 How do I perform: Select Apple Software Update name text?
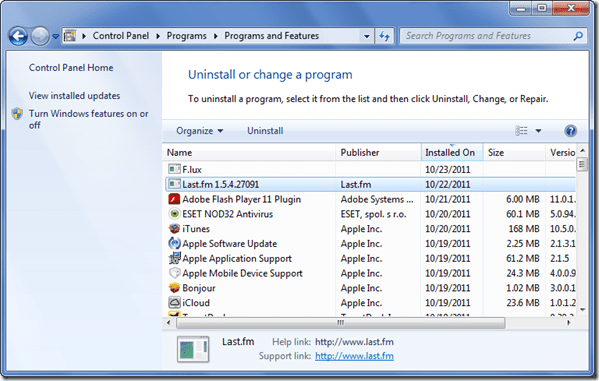pyautogui.click(x=230, y=244)
